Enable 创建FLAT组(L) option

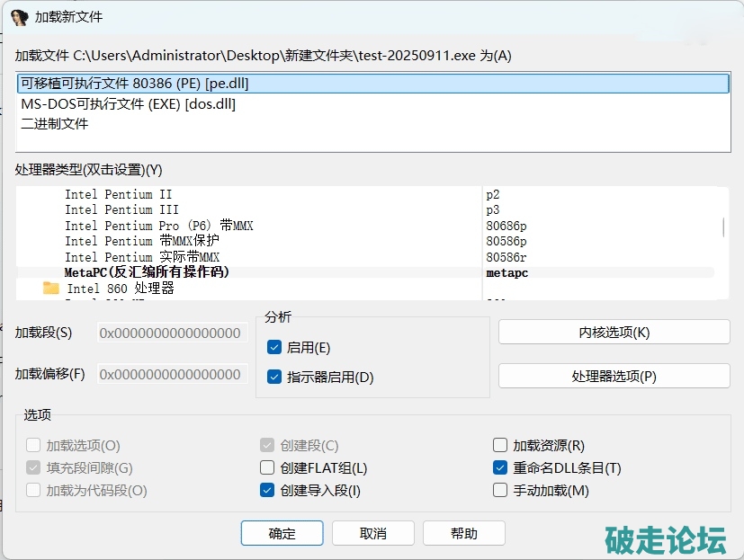[267, 467]
